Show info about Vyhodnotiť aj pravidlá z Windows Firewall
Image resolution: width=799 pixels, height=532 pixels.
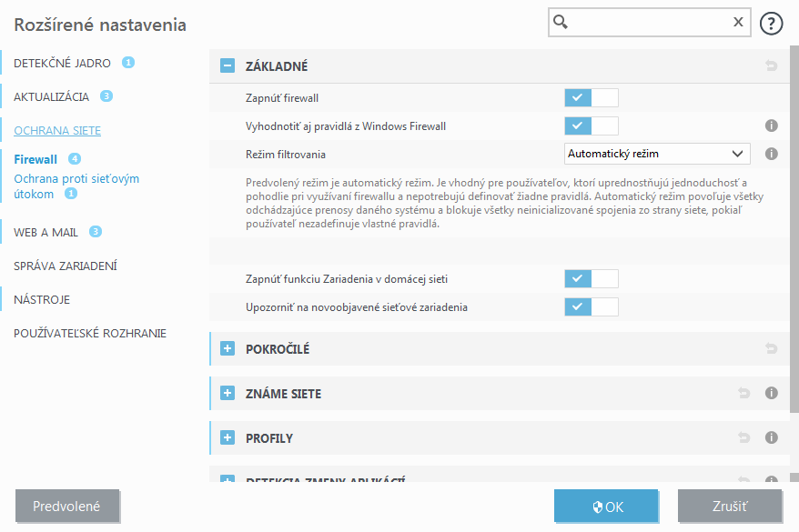pyautogui.click(x=771, y=125)
